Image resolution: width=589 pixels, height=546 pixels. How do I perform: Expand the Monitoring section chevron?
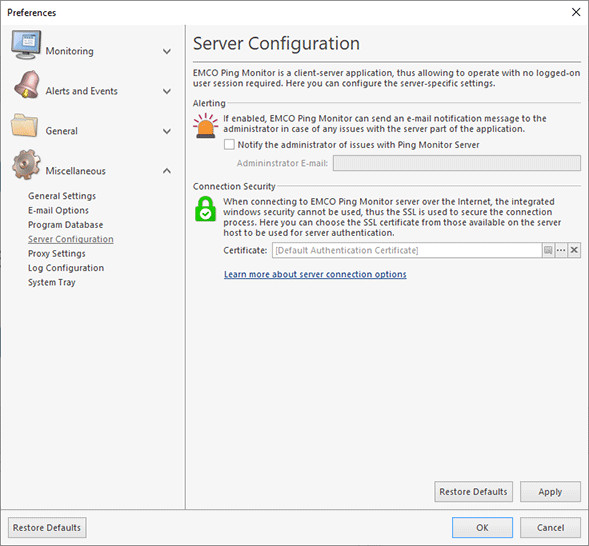(x=167, y=51)
